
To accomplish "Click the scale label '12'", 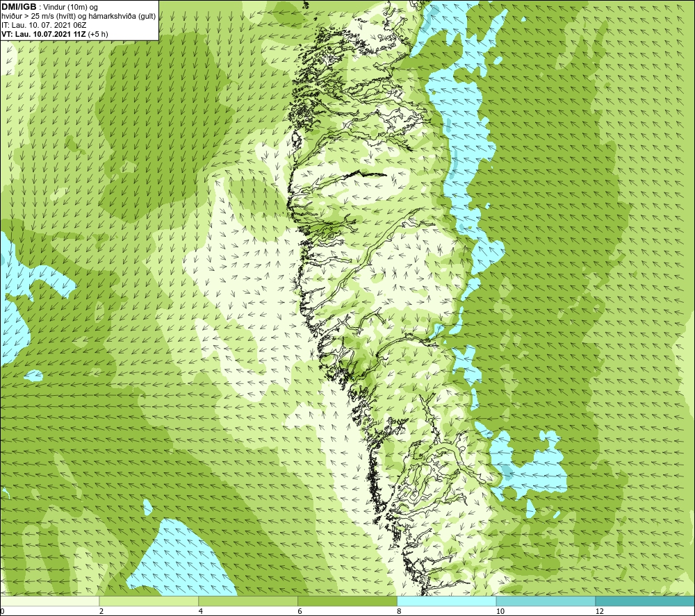I will click(600, 612).
